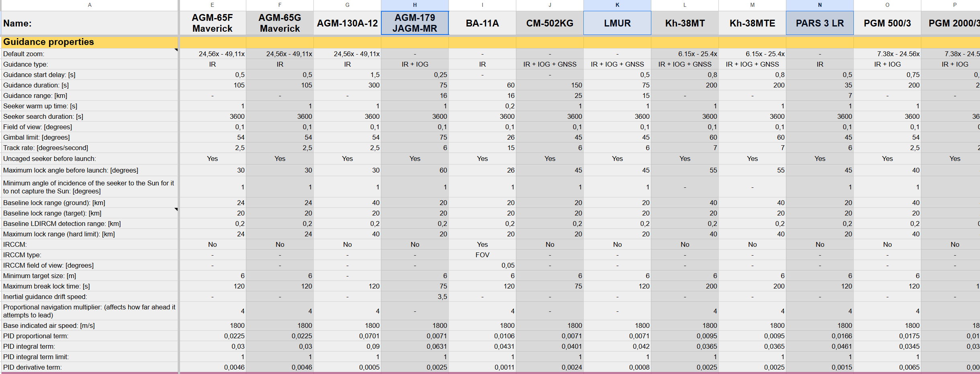Click AGM-130A-12 guidance duration value 300

point(347,85)
